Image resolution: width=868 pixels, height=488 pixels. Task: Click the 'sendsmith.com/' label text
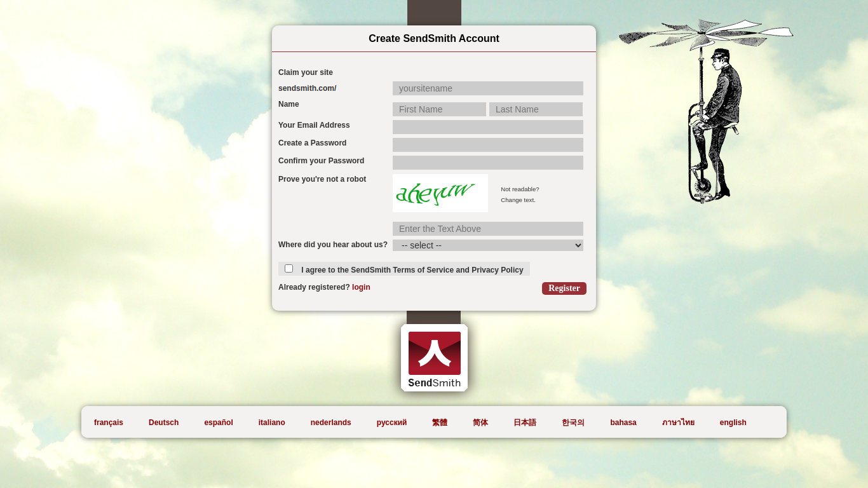[308, 88]
